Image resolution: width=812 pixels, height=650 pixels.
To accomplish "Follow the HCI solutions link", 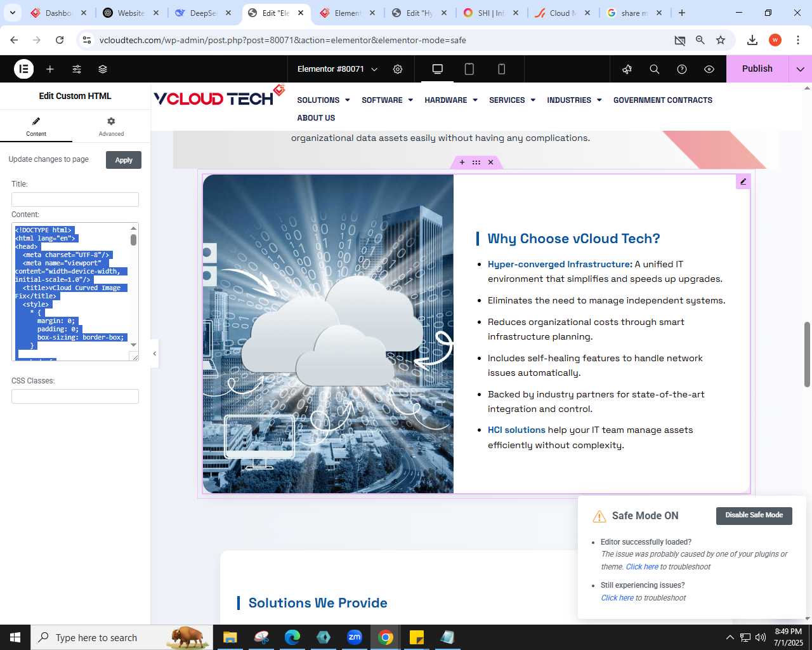I will click(516, 430).
